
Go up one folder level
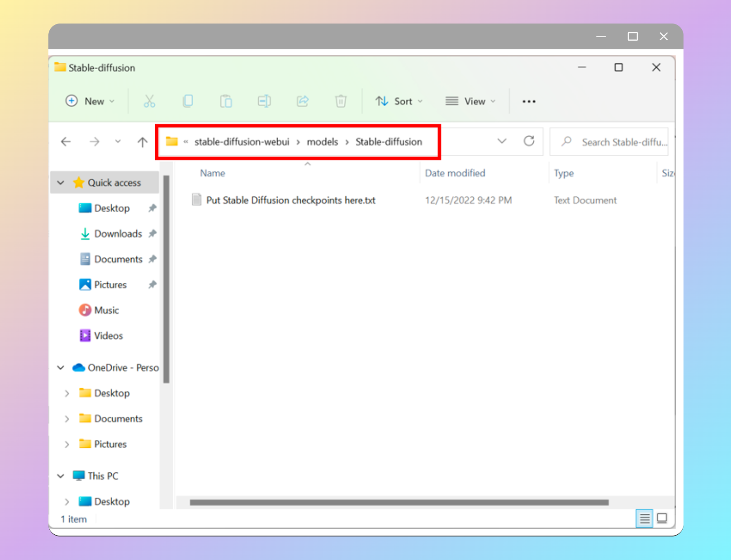pyautogui.click(x=142, y=142)
